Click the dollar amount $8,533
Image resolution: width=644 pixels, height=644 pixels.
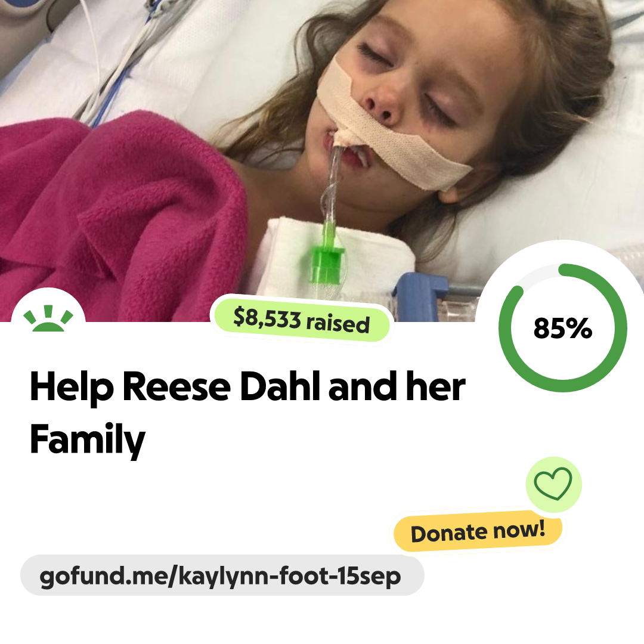pos(267,318)
